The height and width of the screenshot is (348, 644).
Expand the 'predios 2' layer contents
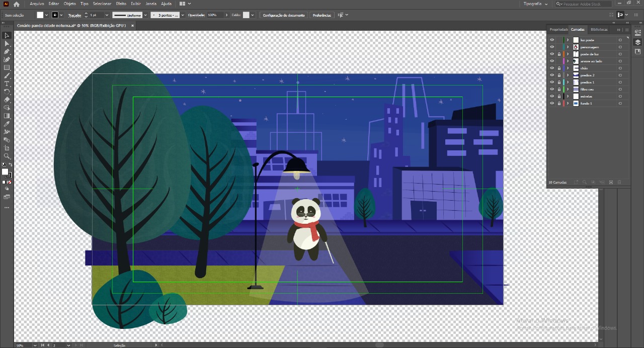[x=568, y=75]
